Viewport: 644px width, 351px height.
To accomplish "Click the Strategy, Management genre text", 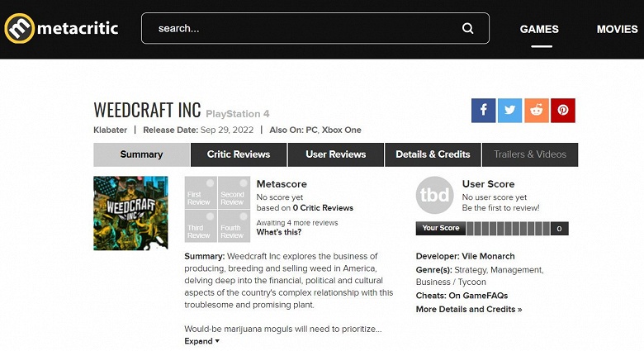I will tap(499, 269).
